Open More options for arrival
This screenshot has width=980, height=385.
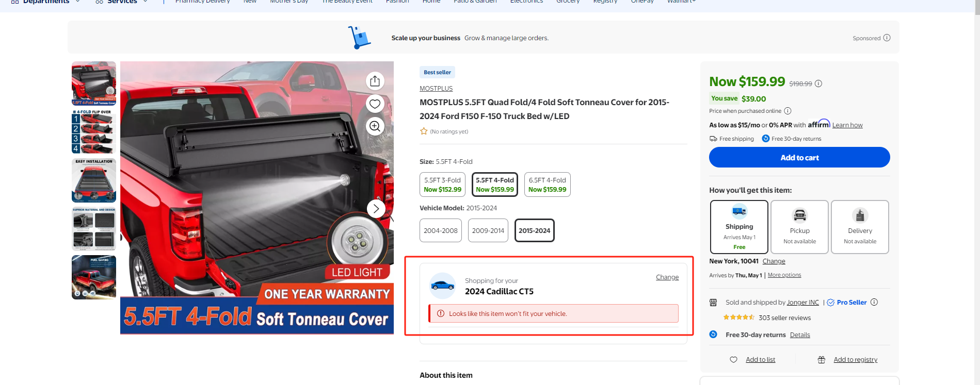pyautogui.click(x=784, y=275)
